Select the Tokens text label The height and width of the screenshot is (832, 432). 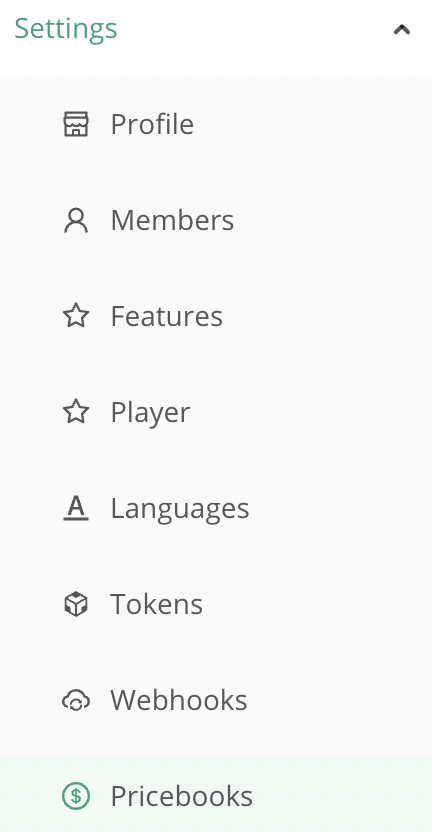point(157,604)
